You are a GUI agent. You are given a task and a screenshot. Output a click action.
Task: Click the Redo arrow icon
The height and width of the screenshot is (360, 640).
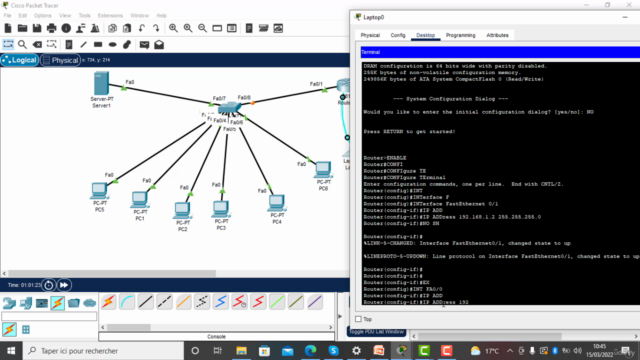pos(156,28)
